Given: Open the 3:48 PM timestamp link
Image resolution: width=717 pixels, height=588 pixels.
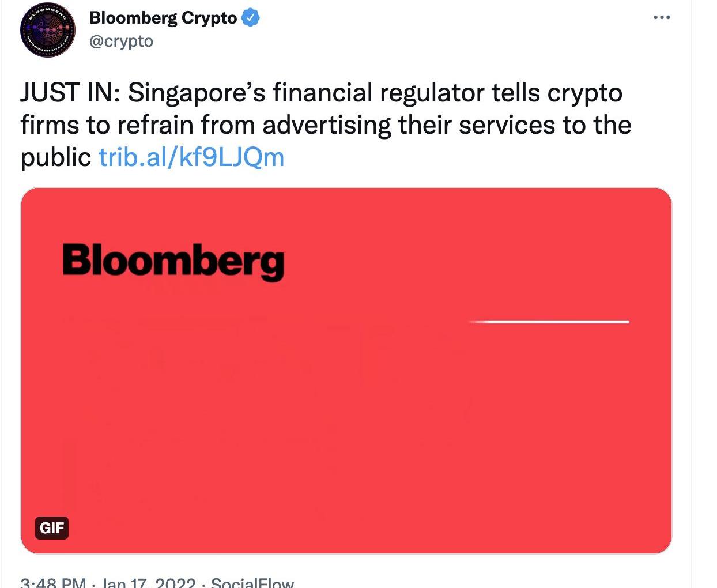Looking at the screenshot, I should pyautogui.click(x=53, y=582).
